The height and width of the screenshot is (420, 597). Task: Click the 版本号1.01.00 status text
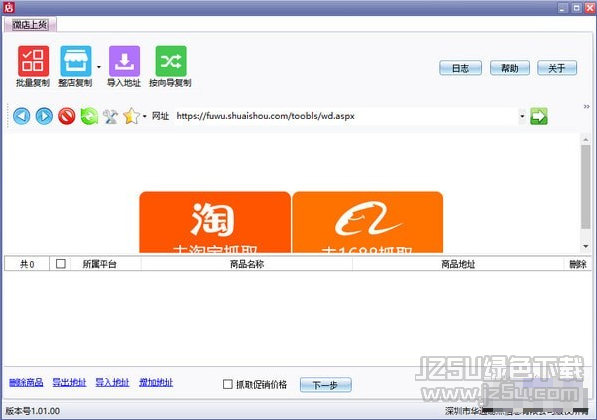(32, 411)
